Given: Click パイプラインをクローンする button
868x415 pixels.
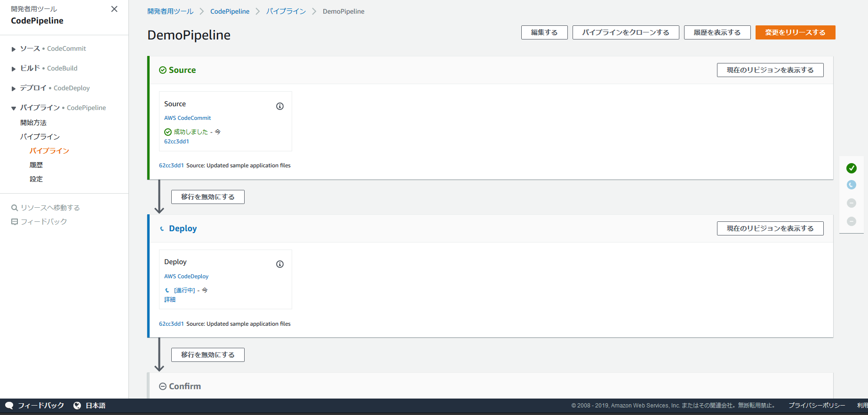Looking at the screenshot, I should 626,32.
